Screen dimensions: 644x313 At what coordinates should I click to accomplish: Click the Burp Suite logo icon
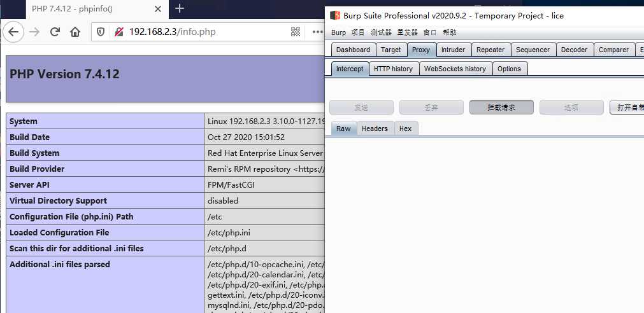[x=335, y=16]
